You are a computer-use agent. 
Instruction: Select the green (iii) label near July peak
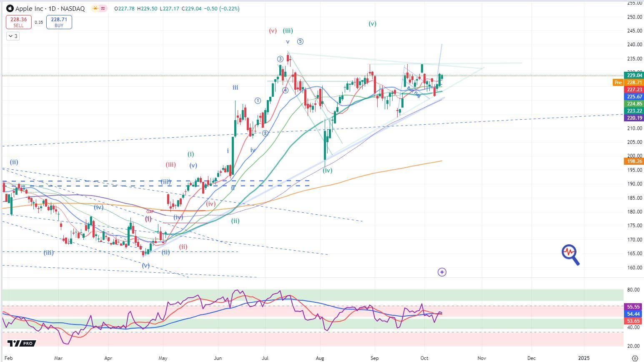click(288, 30)
